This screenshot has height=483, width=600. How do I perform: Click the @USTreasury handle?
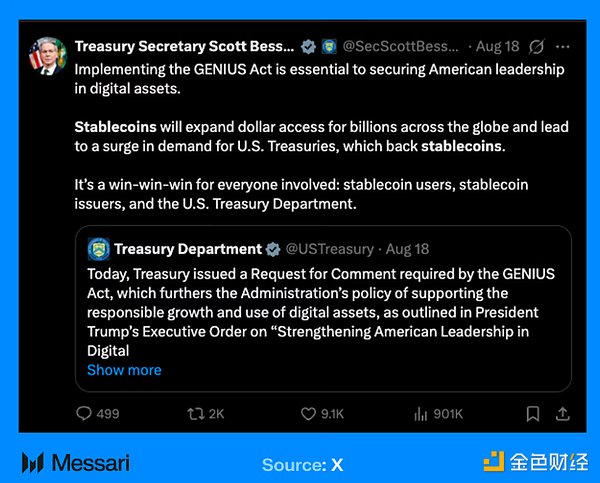point(327,249)
